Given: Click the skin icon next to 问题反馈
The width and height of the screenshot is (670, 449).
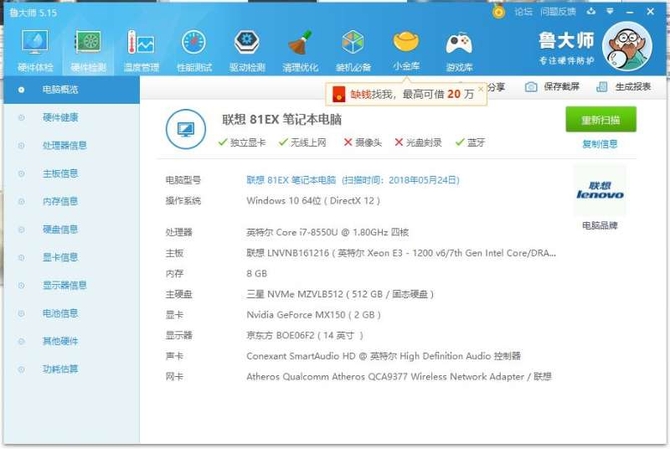Looking at the screenshot, I should point(591,12).
